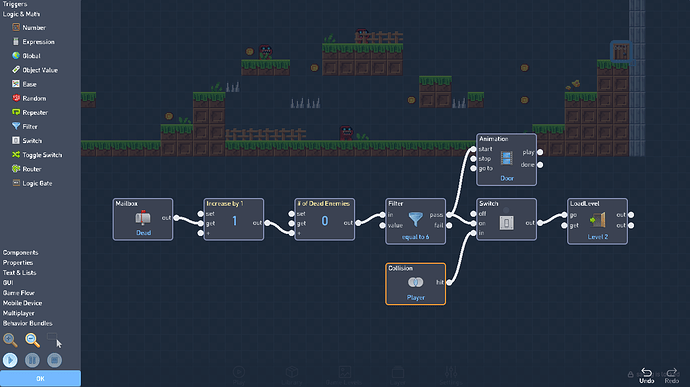
Task: Select the Switch behavior node
Action: pyautogui.click(x=506, y=219)
